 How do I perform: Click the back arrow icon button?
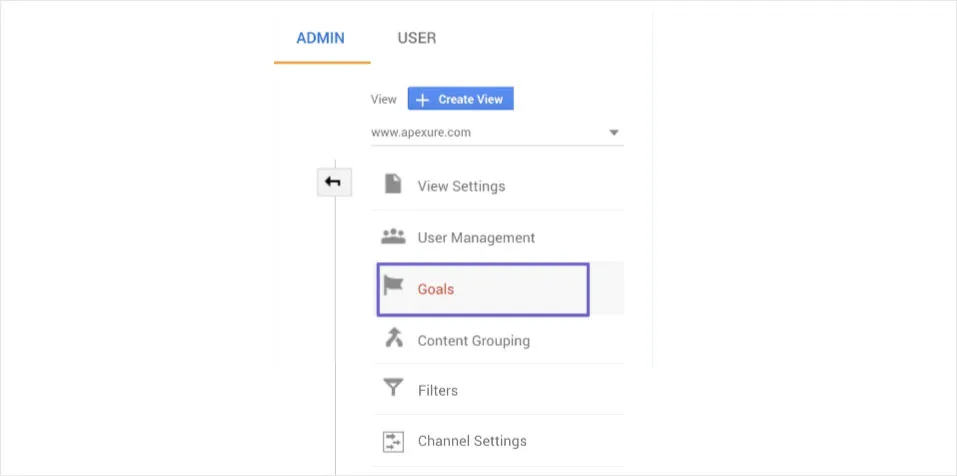pos(334,182)
